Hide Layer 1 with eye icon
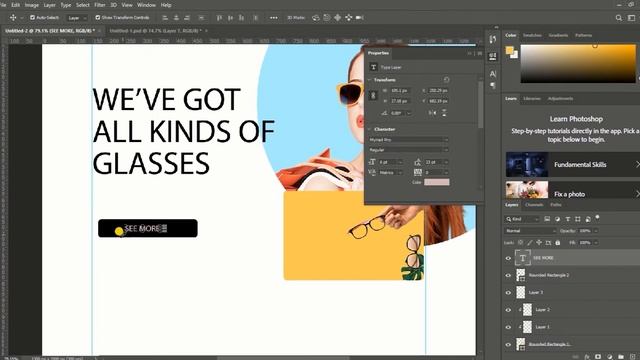This screenshot has height=360, width=640. point(508,327)
